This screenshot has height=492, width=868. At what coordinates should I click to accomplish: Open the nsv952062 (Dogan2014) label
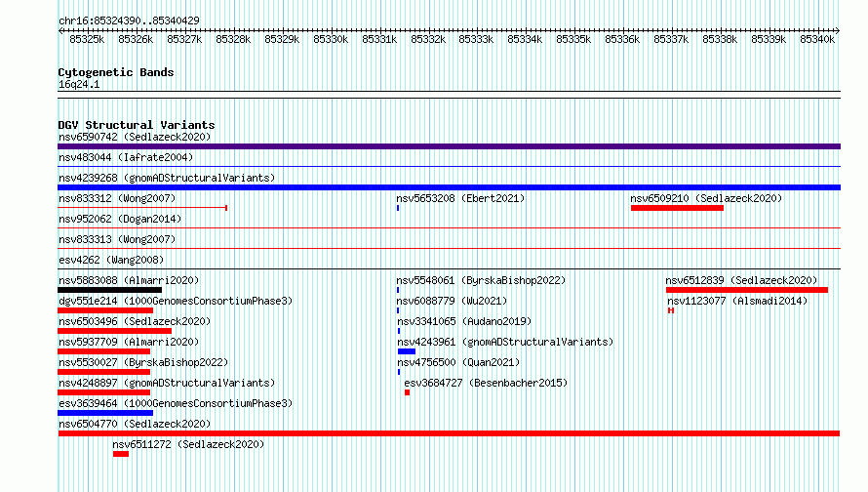[120, 219]
